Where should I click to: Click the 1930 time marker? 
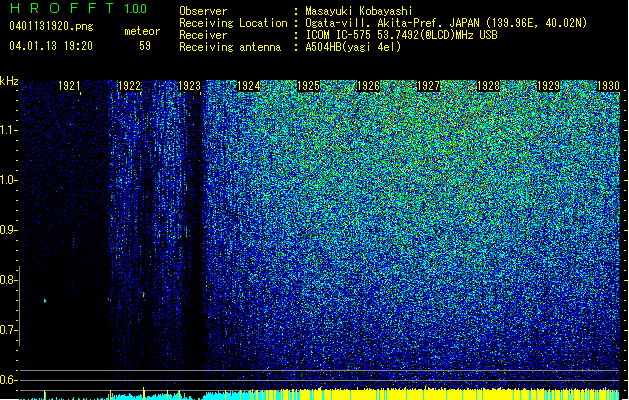click(608, 86)
